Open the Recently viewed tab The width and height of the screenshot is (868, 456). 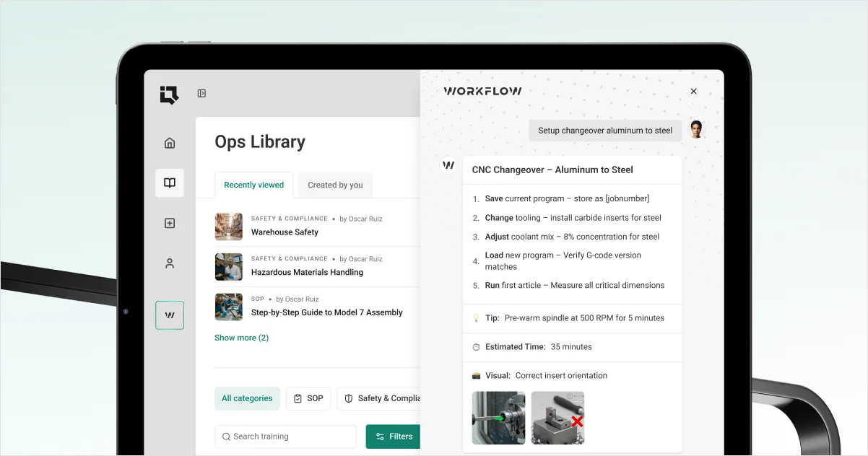pyautogui.click(x=253, y=185)
